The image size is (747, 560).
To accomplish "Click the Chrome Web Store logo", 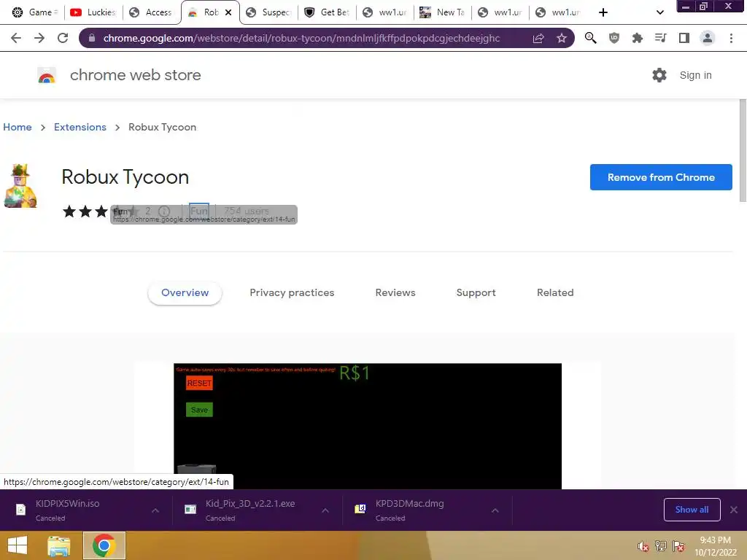I will pyautogui.click(x=47, y=76).
